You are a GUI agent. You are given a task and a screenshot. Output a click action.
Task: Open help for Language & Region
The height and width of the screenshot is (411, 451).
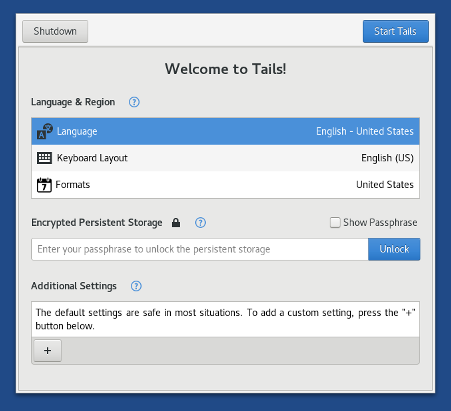[x=134, y=102]
